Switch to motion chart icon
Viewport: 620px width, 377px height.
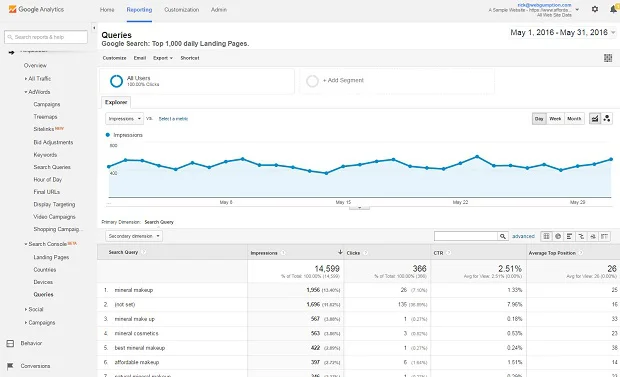pyautogui.click(x=607, y=118)
